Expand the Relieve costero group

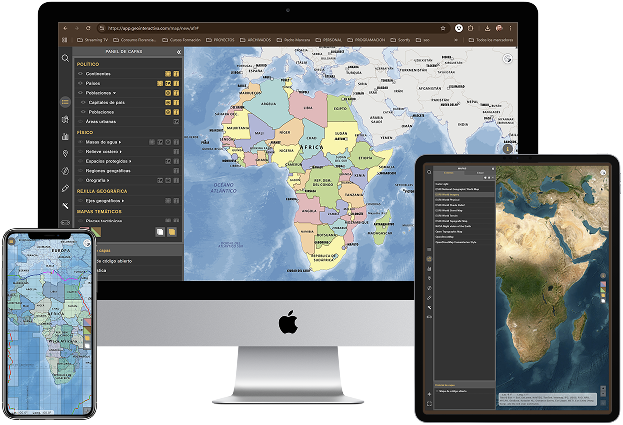(121, 151)
